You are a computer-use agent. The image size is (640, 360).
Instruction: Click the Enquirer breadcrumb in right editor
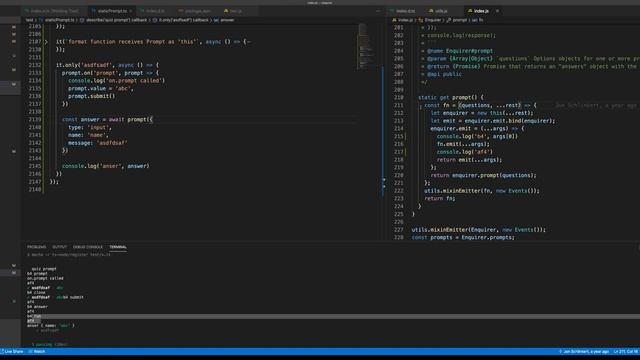(x=430, y=20)
